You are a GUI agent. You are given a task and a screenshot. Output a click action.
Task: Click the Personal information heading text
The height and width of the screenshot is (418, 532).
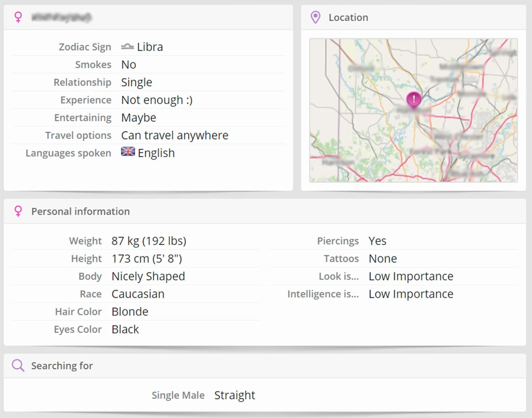(81, 212)
